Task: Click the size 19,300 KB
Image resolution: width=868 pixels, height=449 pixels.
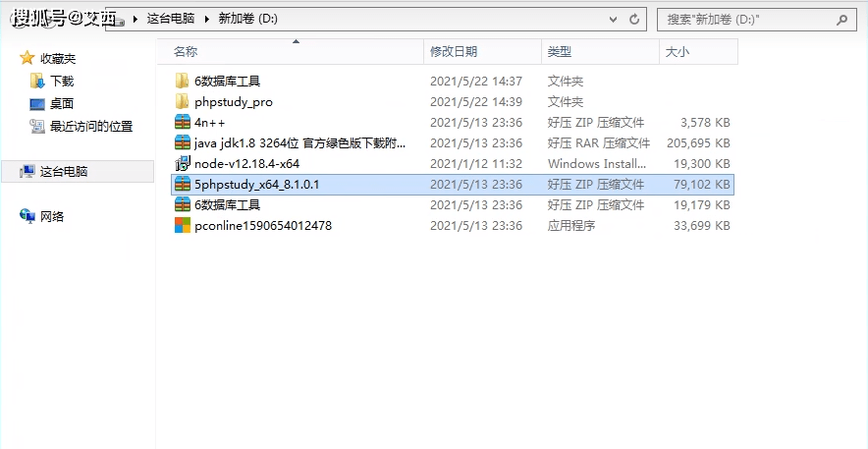Action: [702, 164]
